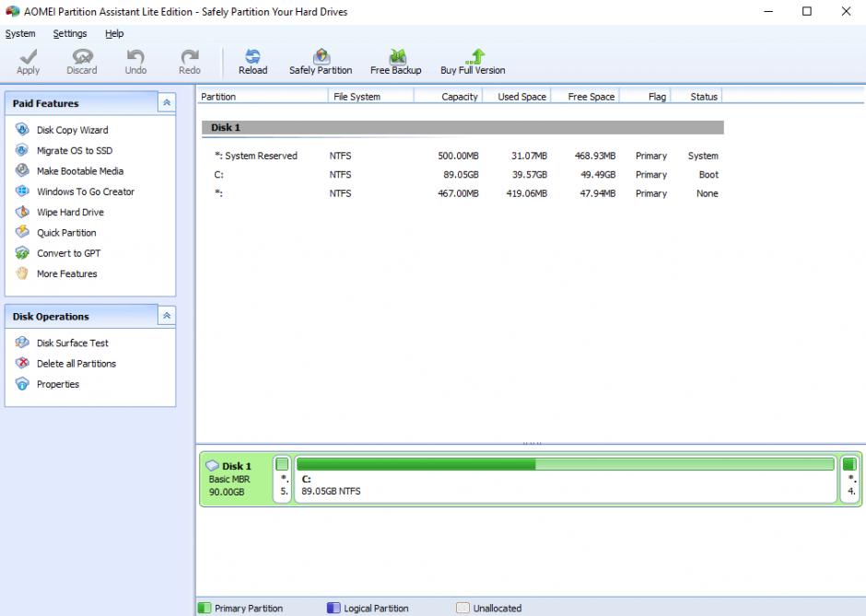Screen dimensions: 866x616
Task: Click the Undo arrow icon
Action: (135, 56)
